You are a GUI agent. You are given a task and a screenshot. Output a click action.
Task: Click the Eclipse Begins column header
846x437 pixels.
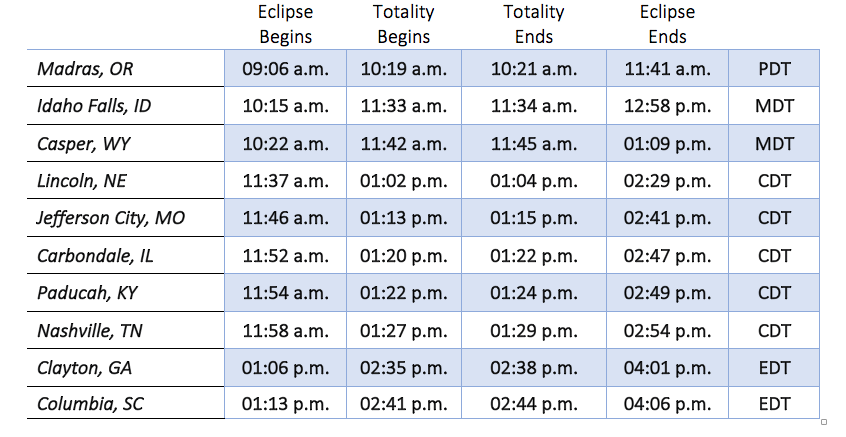coord(285,25)
